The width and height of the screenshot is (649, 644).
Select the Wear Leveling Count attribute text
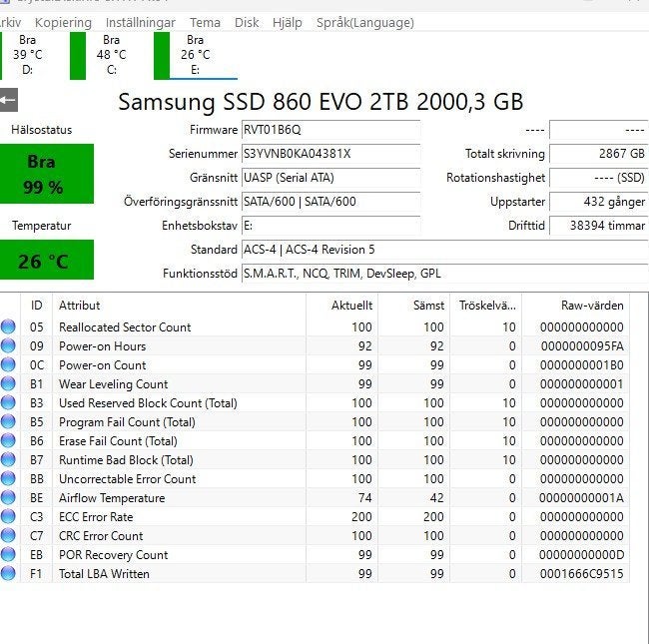coord(113,384)
